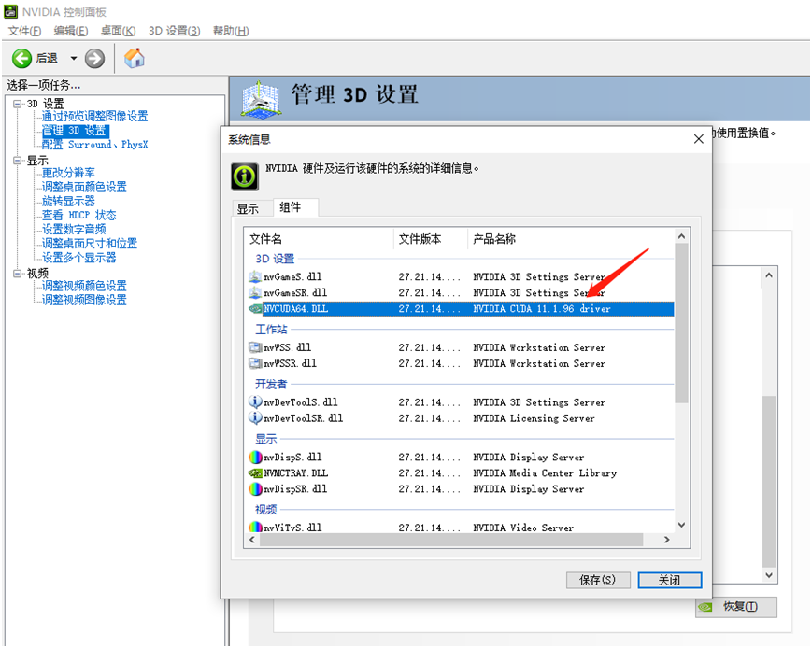
Task: Click the horizontal scrollbar right arrow
Action: click(667, 540)
